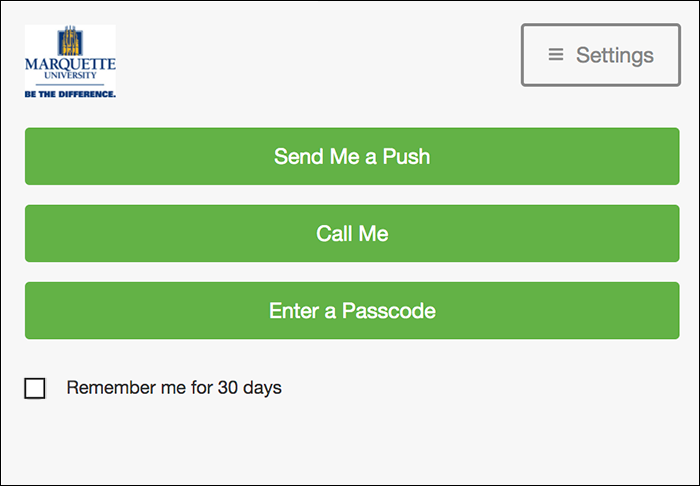Click the "BE THE DIFFERENCE." tagline

[x=70, y=93]
